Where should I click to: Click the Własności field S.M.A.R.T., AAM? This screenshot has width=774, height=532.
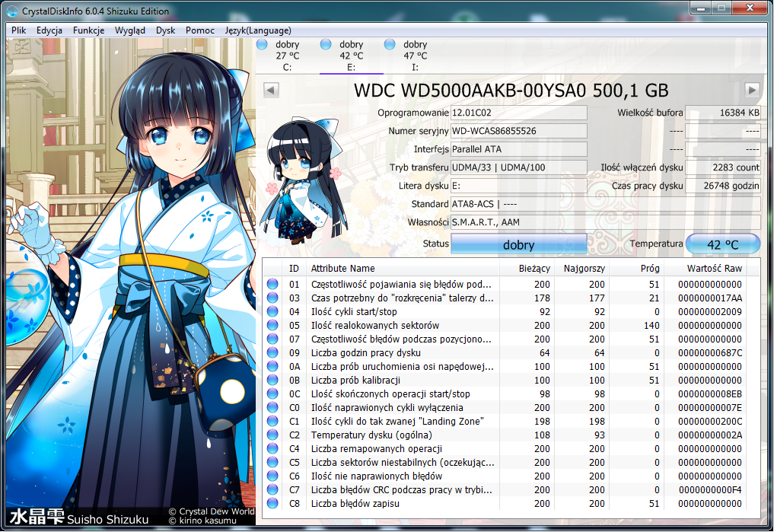point(606,222)
